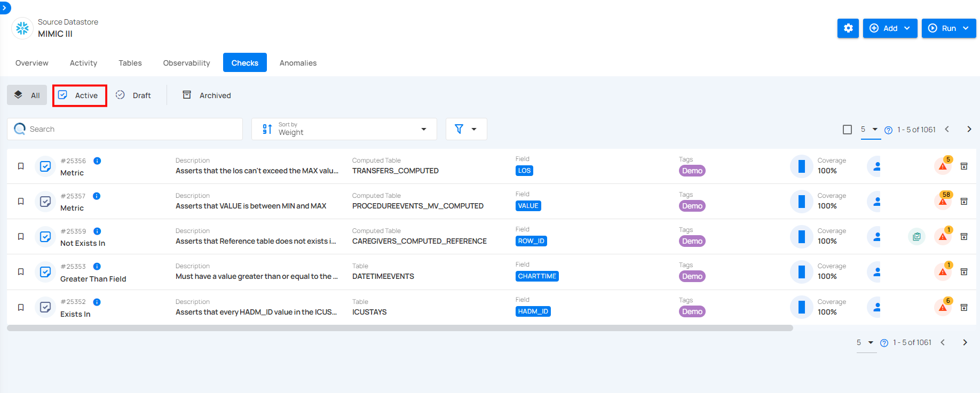Image resolution: width=980 pixels, height=393 pixels.
Task: Click the green template icon on #25359 row
Action: click(916, 237)
